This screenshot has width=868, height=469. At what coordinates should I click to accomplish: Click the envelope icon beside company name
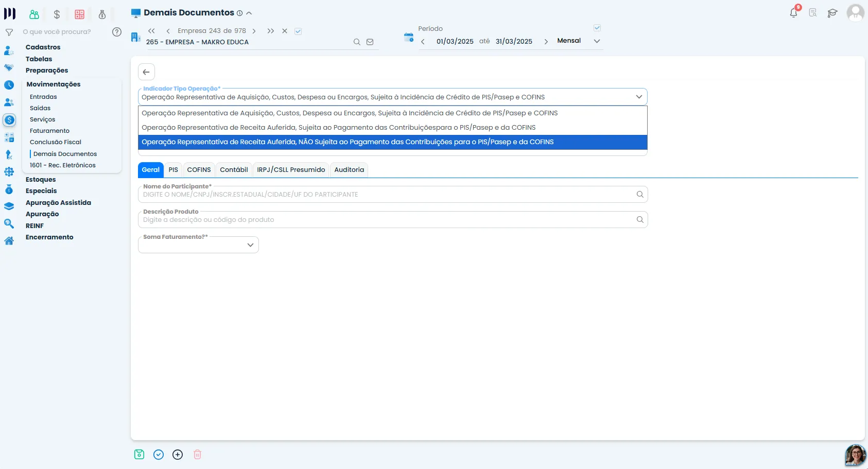coord(370,42)
